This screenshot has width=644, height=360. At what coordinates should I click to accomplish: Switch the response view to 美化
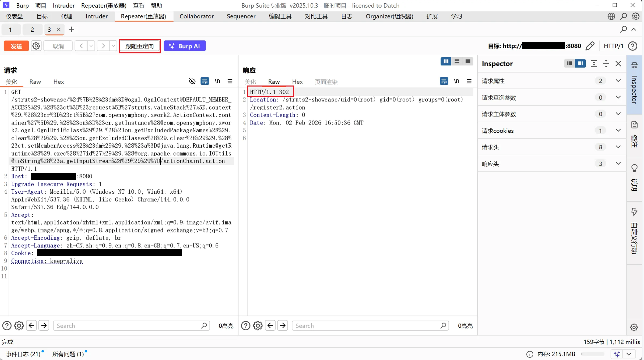point(250,82)
